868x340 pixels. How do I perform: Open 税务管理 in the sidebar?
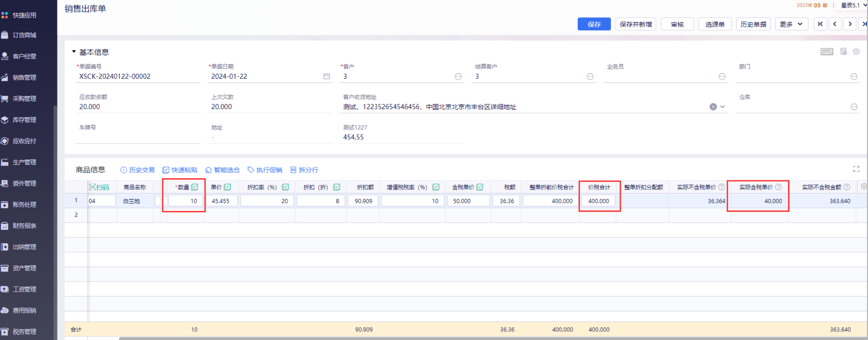(x=24, y=332)
